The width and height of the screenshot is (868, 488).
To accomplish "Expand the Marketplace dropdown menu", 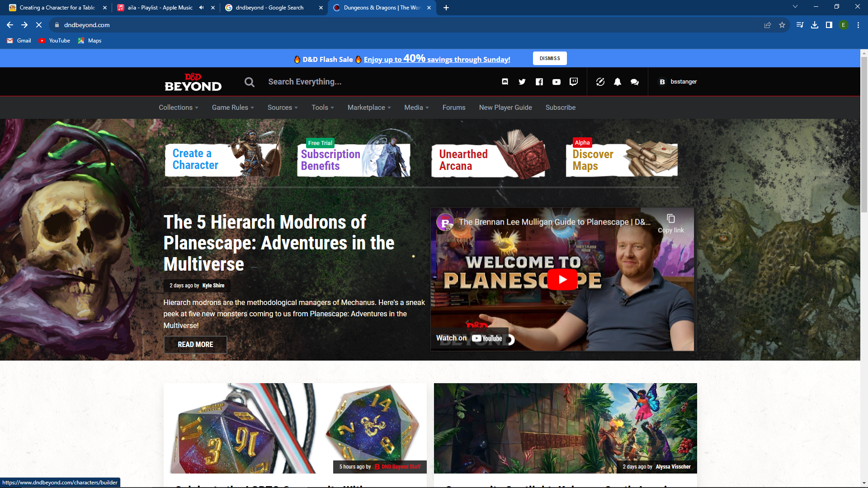I will [369, 108].
